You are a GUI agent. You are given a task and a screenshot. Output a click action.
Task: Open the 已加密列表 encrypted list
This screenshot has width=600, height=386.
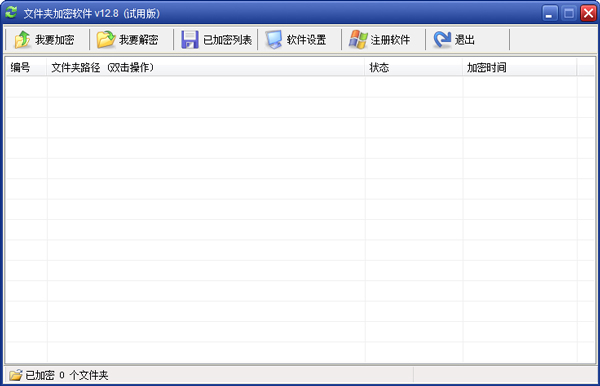point(216,39)
